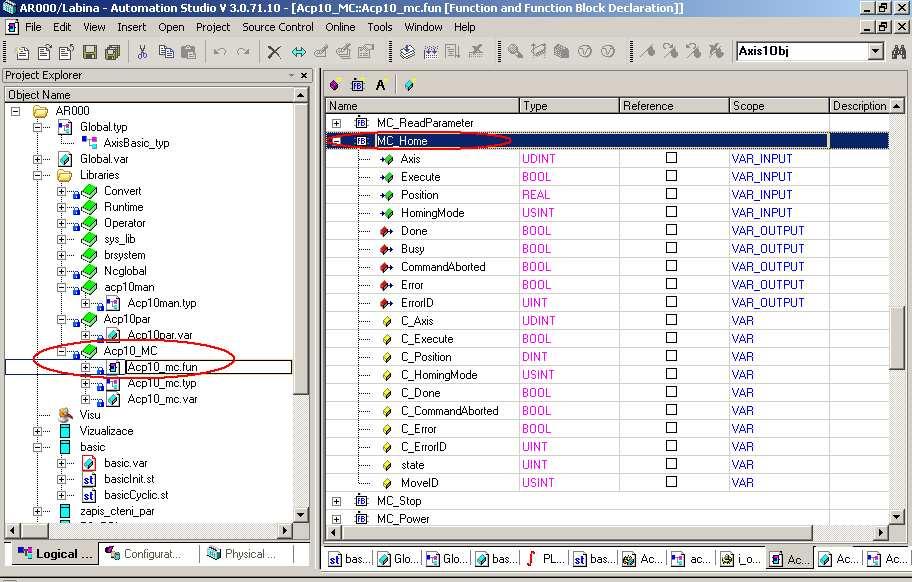Sort by the Scope column header
This screenshot has width=912, height=582.
[779, 106]
